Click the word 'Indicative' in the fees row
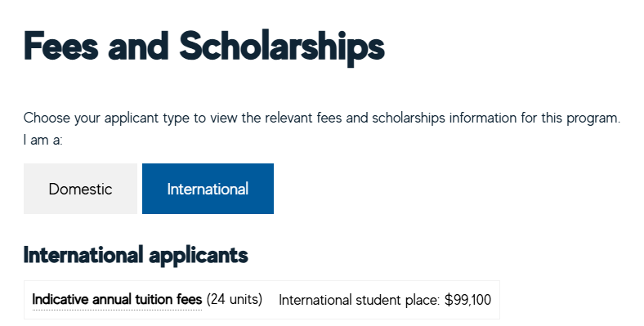644x326 pixels. (60, 299)
